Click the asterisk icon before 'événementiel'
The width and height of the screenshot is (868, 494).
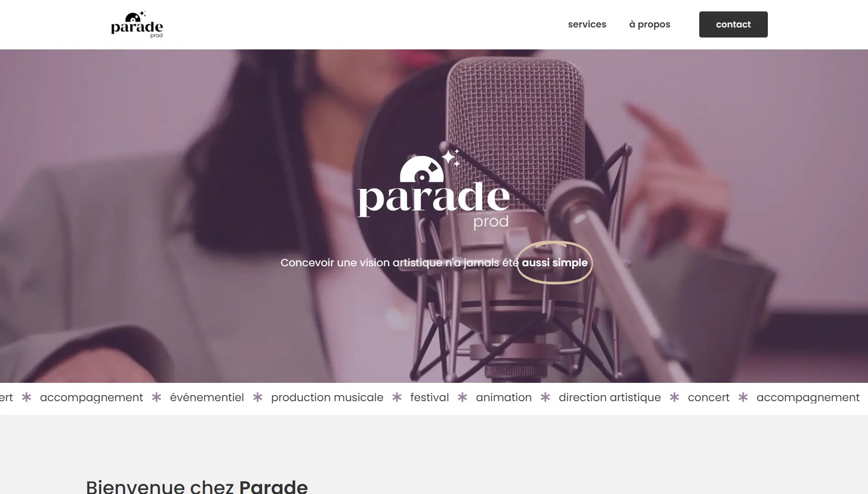(x=156, y=397)
